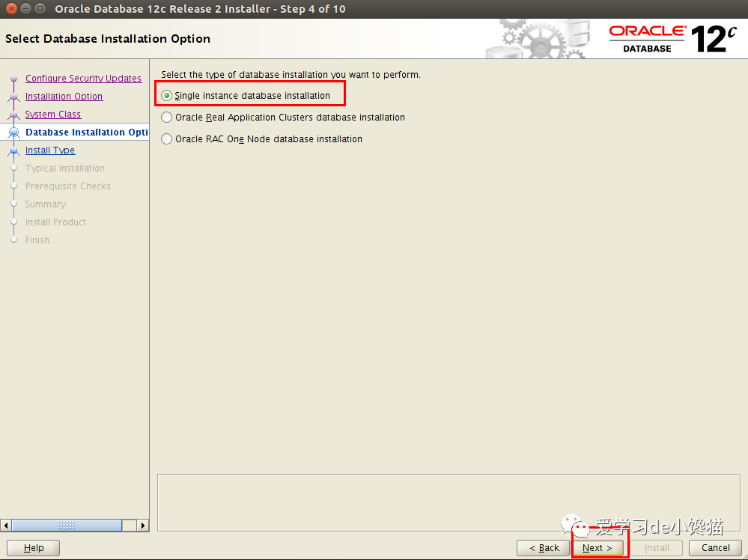Click Summary step text
The width and height of the screenshot is (748, 560).
pos(46,204)
